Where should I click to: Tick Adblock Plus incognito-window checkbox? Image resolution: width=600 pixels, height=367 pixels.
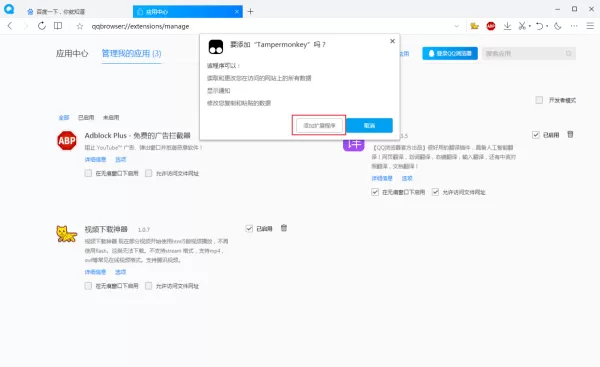88,173
